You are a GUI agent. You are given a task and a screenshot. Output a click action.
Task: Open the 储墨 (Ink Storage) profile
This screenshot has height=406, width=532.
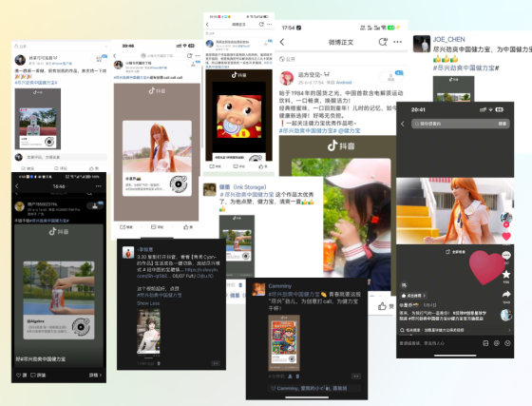(242, 187)
